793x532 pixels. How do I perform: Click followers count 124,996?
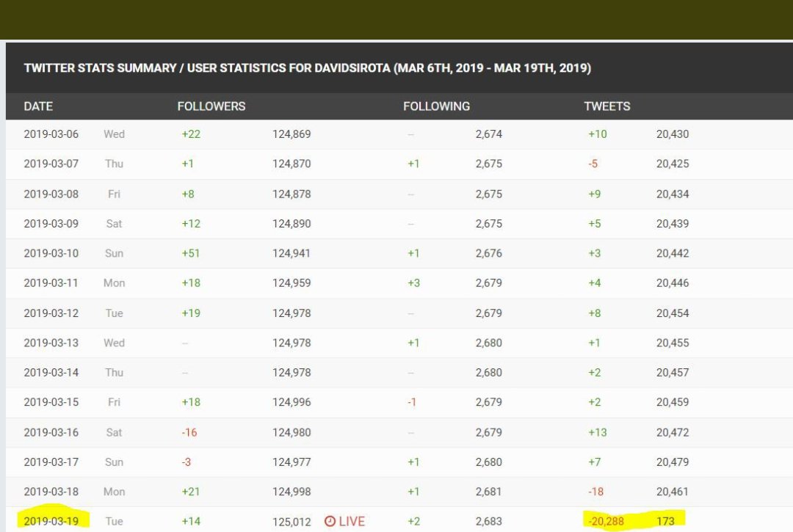[292, 402]
